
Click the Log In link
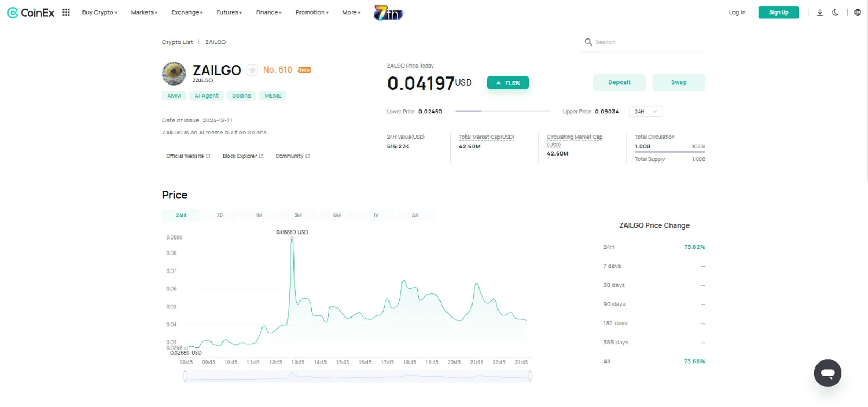tap(737, 12)
